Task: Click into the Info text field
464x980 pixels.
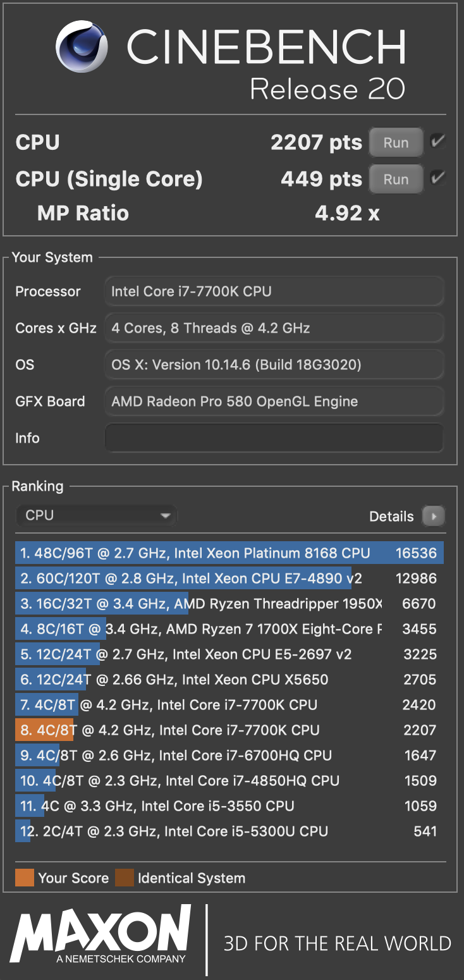Action: tap(274, 438)
